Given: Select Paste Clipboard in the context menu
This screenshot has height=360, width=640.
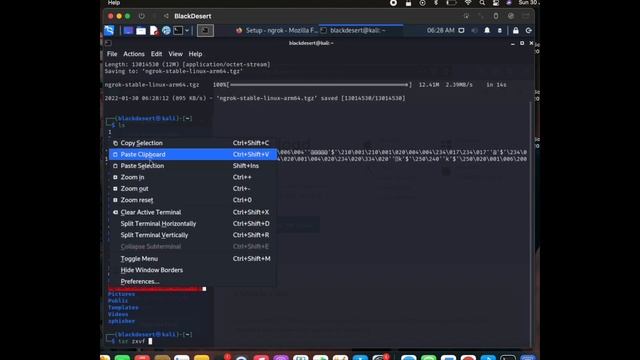Looking at the screenshot, I should click(x=192, y=154).
